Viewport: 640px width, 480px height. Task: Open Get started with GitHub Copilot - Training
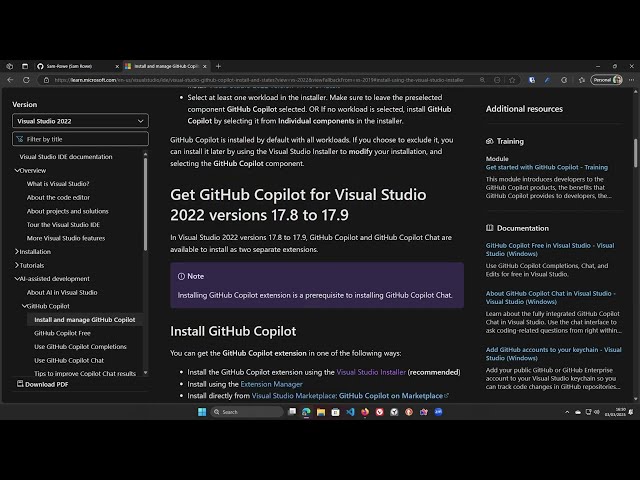coord(547,167)
